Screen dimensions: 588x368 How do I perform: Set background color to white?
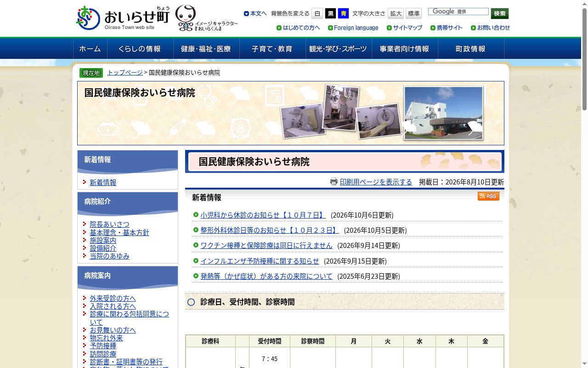coord(317,13)
